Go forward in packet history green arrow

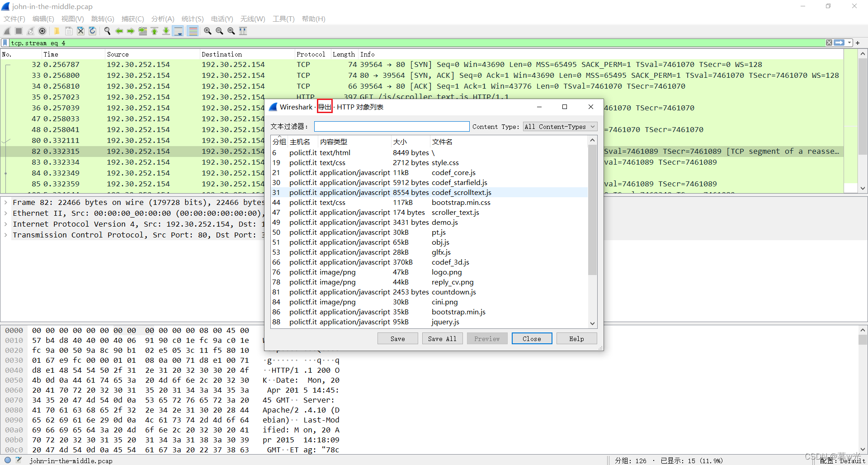coord(131,31)
